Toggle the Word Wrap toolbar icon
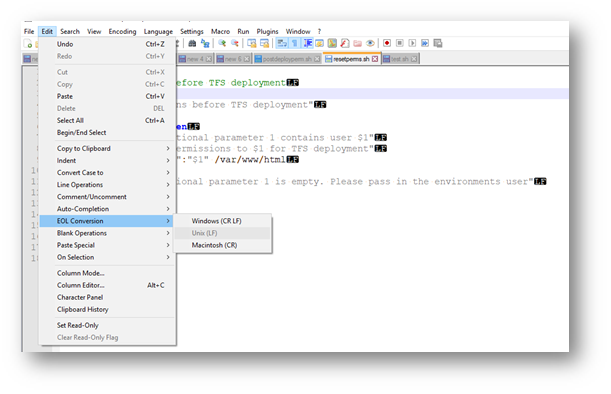Image resolution: width=611 pixels, height=394 pixels. pos(282,43)
